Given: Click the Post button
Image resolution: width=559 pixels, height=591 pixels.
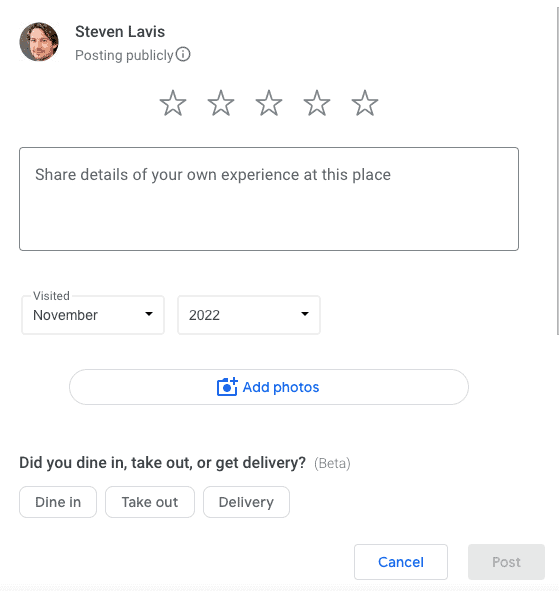Looking at the screenshot, I should coord(506,562).
